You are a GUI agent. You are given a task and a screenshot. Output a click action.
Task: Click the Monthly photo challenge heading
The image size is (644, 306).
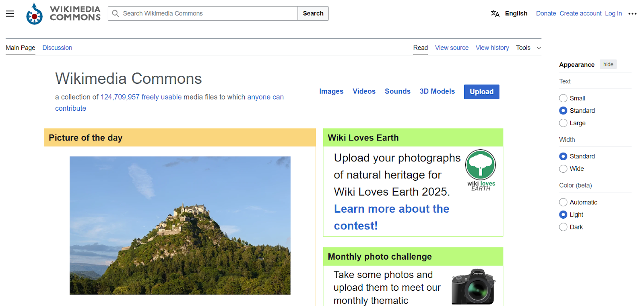[380, 256]
